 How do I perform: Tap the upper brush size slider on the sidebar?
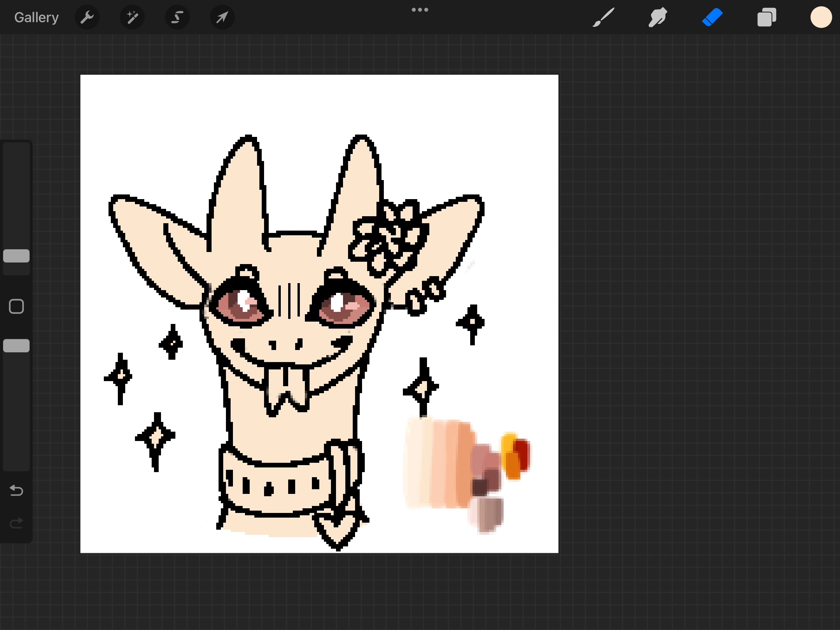click(16, 255)
